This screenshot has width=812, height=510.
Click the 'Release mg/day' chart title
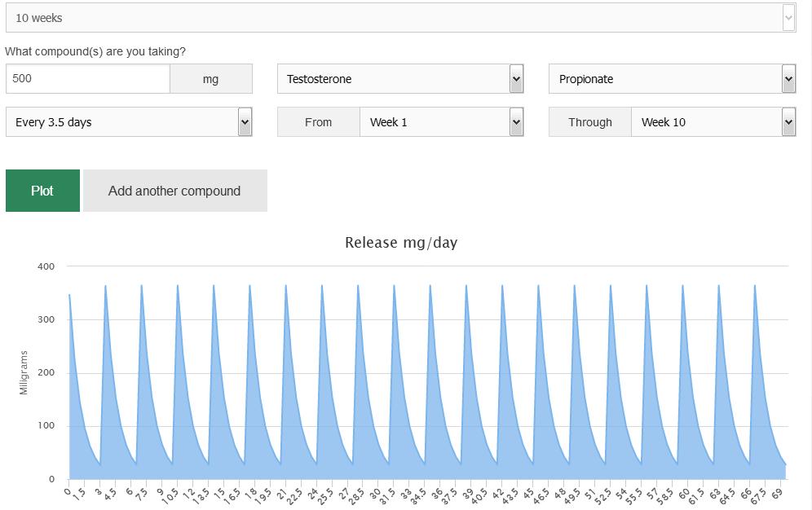click(401, 243)
